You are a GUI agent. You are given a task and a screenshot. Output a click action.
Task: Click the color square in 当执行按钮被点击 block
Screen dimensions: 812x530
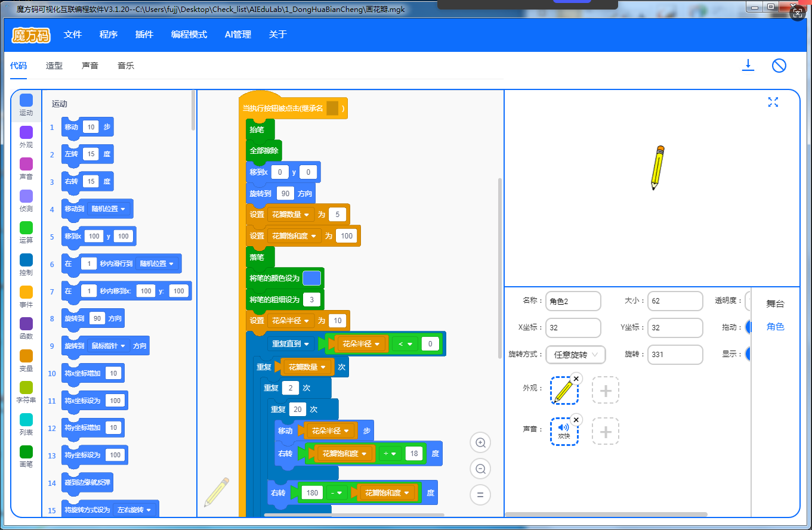[x=332, y=108]
